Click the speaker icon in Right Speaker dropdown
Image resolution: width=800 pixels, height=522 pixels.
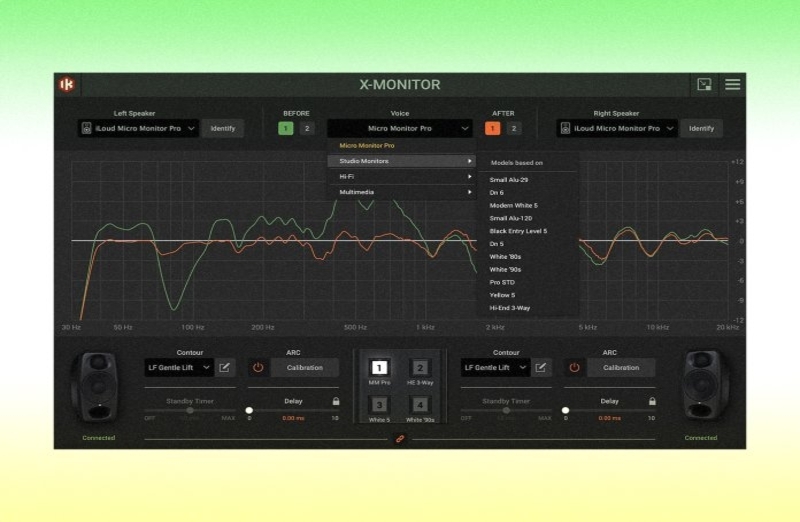point(565,129)
